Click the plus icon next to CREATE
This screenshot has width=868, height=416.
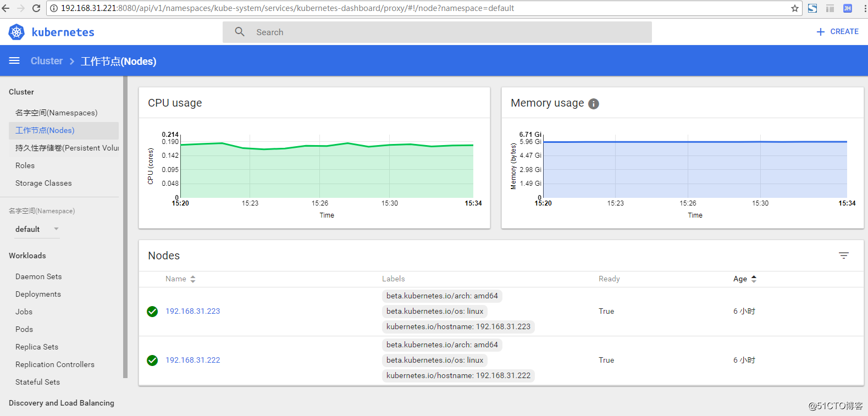[x=821, y=32]
